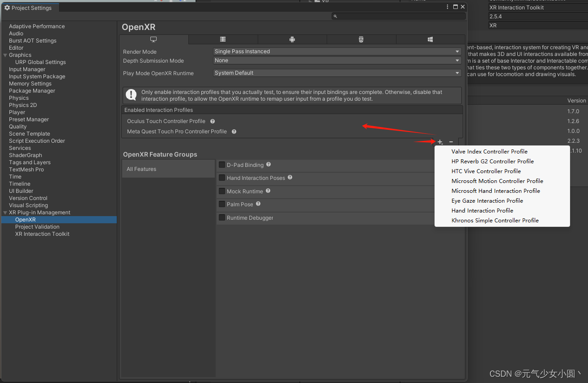This screenshot has width=588, height=383.
Task: Open Input Manager settings
Action: coord(27,69)
